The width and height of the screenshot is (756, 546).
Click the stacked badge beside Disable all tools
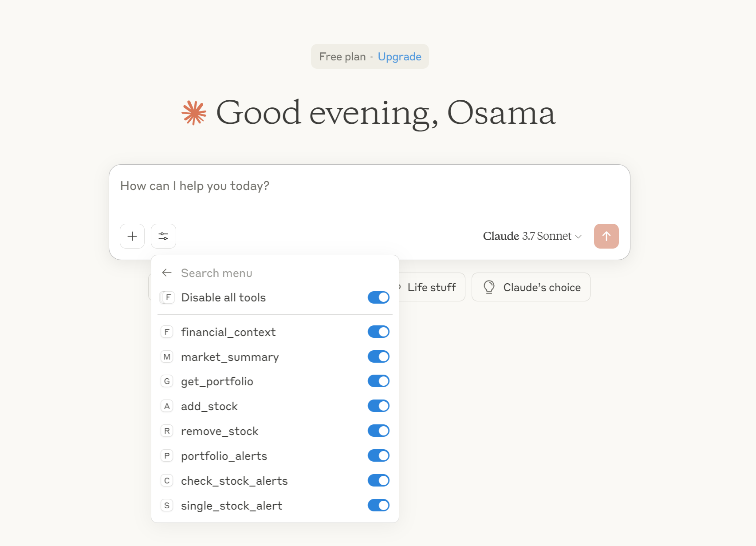click(167, 297)
